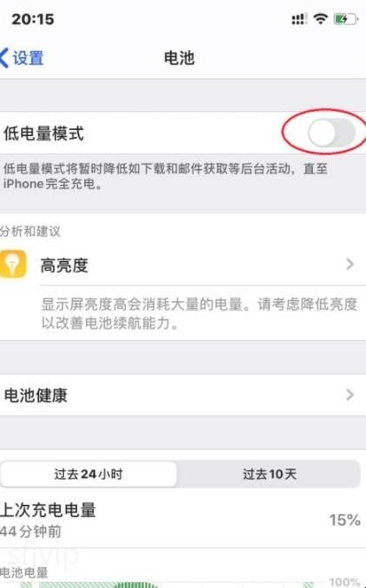Tap the back chevron beside 设置
The image size is (366, 588).
(x=4, y=58)
